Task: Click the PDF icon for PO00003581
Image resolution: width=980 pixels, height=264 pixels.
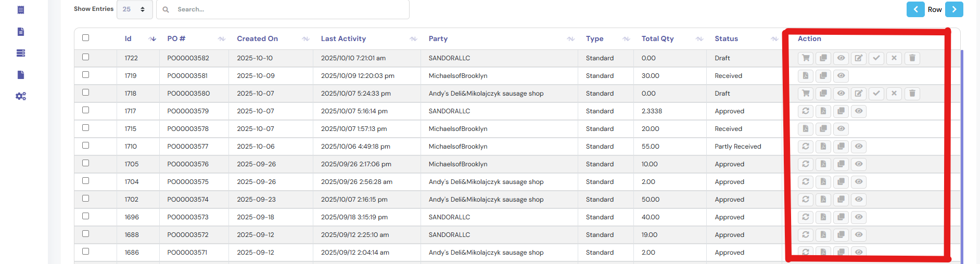Action: point(806,76)
